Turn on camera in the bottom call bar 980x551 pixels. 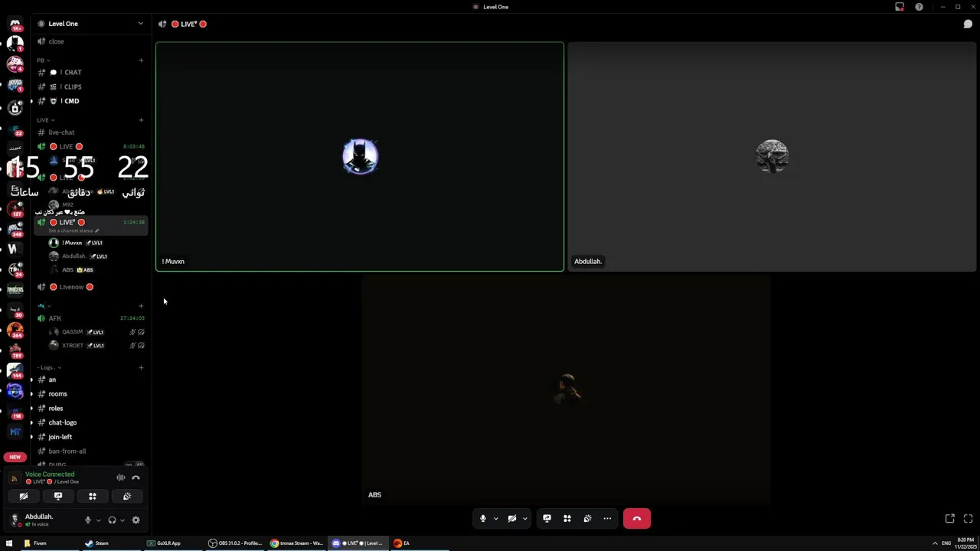tap(512, 518)
